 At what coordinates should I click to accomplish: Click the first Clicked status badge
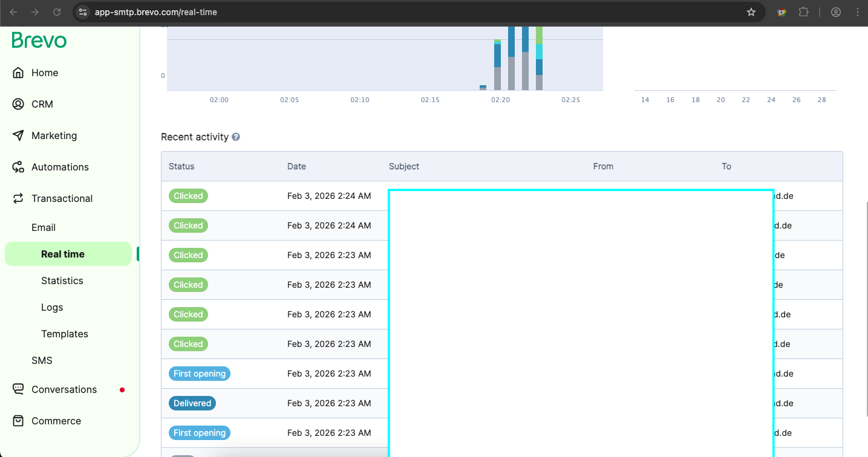(x=188, y=196)
